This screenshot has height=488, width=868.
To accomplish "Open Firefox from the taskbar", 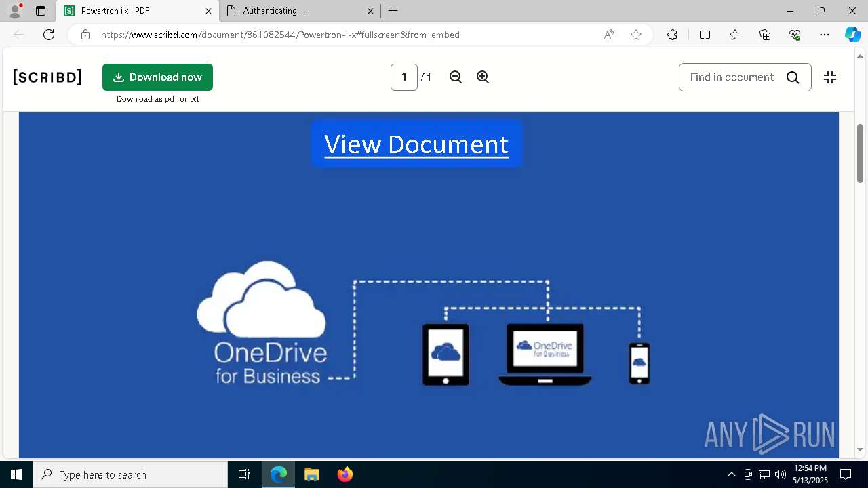I will [x=344, y=474].
